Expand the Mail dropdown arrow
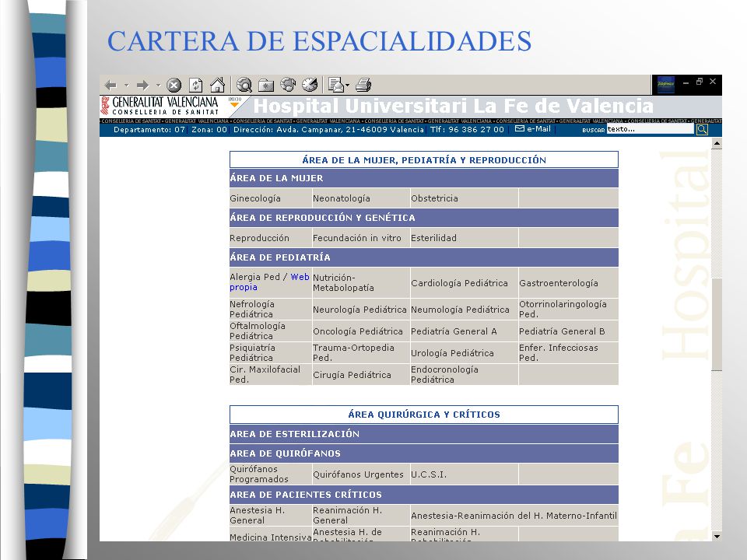Image resolution: width=747 pixels, height=560 pixels. coord(347,86)
